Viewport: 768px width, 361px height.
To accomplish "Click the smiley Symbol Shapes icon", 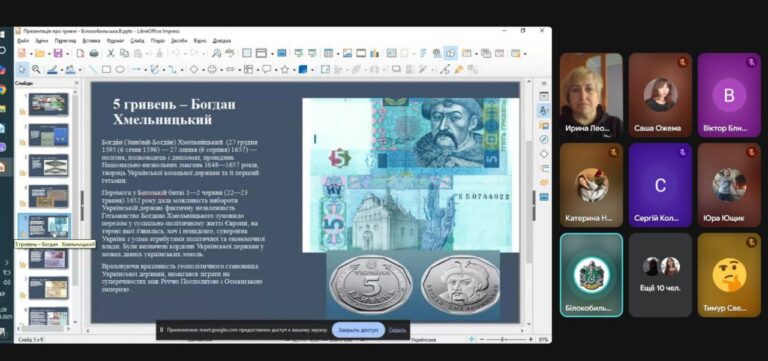I will click(212, 70).
